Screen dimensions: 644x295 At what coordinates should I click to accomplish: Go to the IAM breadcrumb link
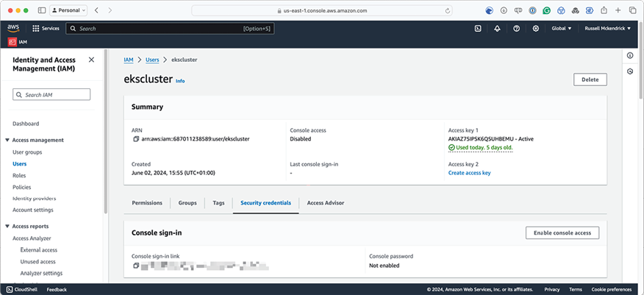coord(129,60)
